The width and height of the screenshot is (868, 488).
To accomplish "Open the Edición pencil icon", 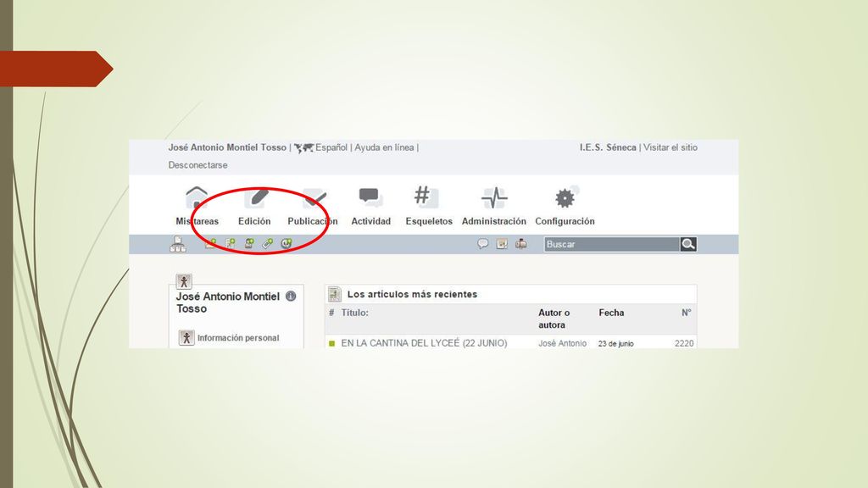I will (258, 197).
